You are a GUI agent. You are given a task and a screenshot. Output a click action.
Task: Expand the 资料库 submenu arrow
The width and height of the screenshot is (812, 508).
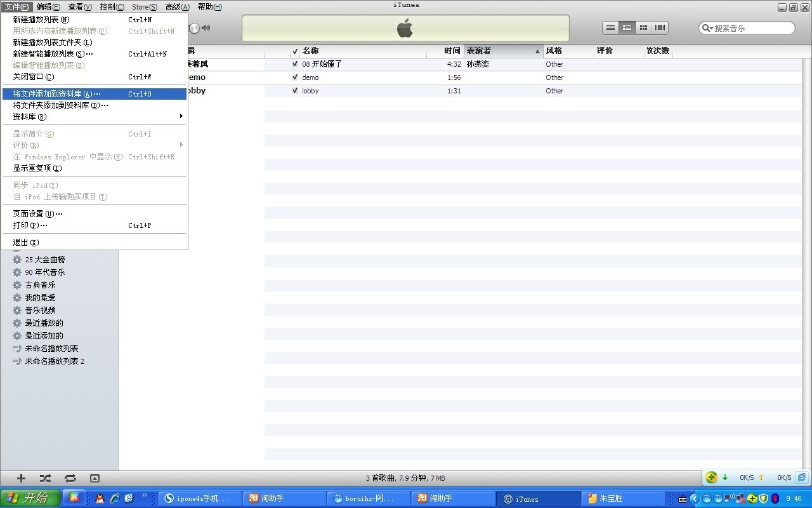coord(181,116)
